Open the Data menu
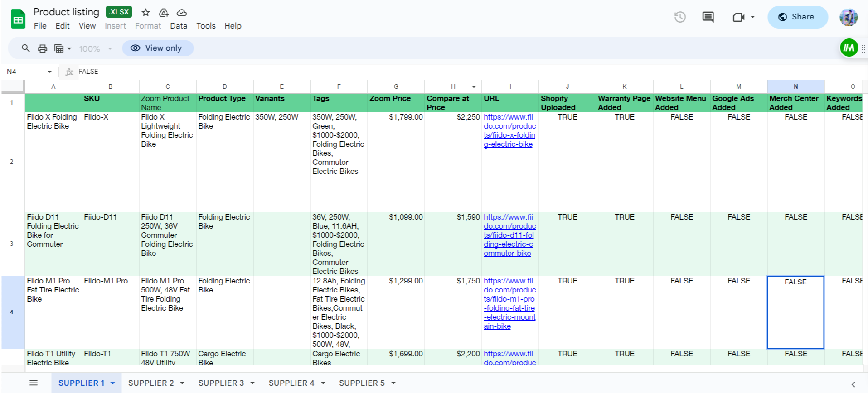Viewport: 868px width, 393px height. [179, 26]
